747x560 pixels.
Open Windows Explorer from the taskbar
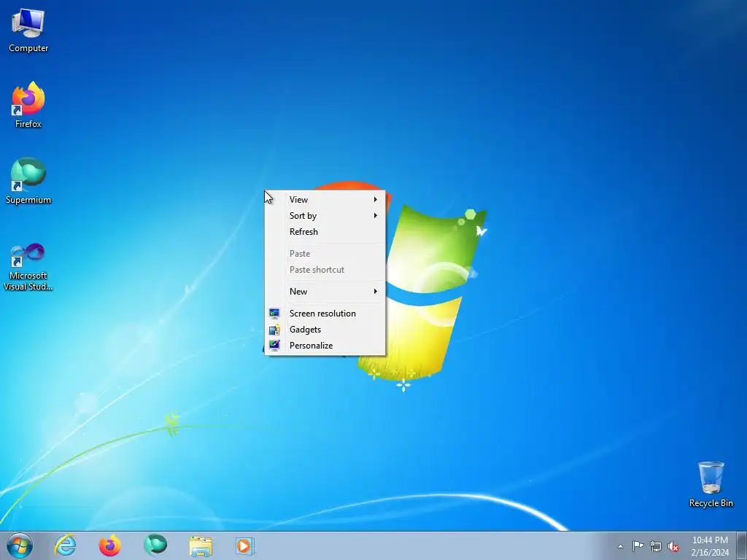[201, 545]
